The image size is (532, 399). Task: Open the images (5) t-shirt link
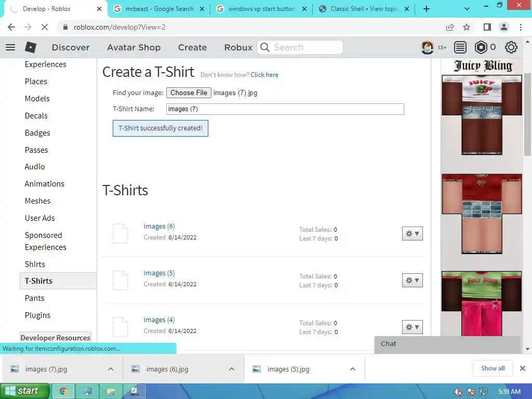159,273
